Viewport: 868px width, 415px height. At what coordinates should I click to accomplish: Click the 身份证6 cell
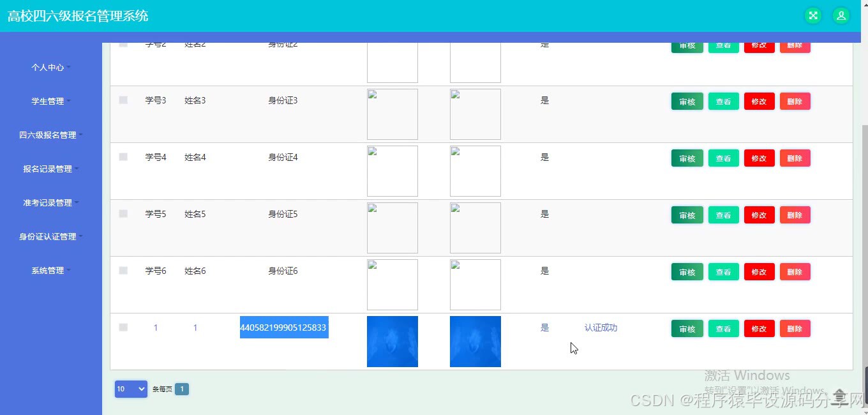(283, 271)
